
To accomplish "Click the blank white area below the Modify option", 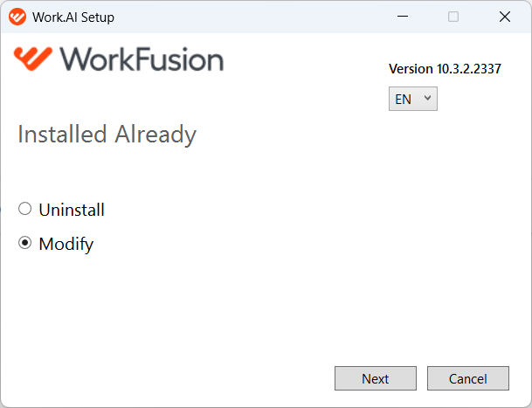I will pyautogui.click(x=169, y=306).
